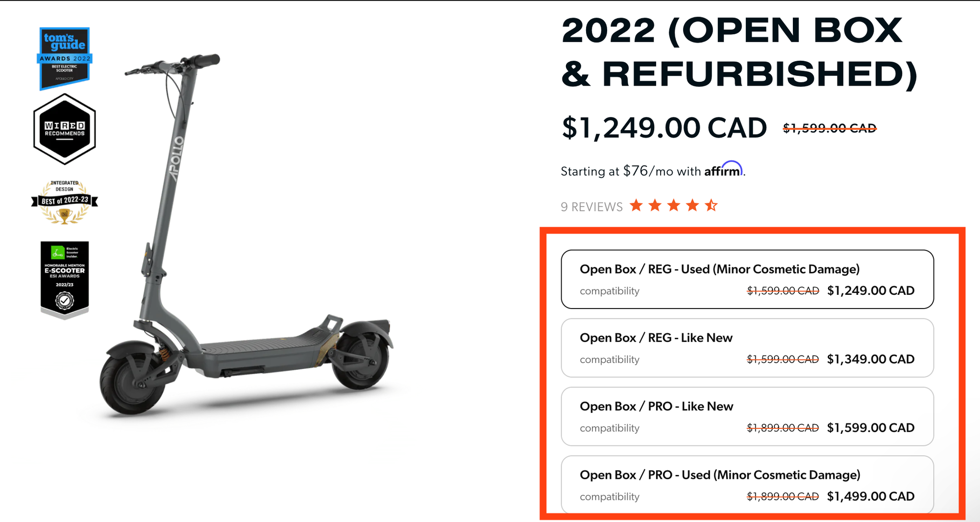
Task: Click the E-Scooter ESI Awards honorable mention badge
Action: (x=65, y=279)
